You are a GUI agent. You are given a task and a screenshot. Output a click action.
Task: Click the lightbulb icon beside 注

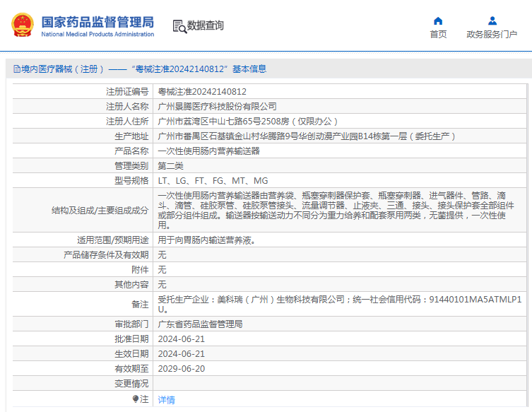[136, 399]
